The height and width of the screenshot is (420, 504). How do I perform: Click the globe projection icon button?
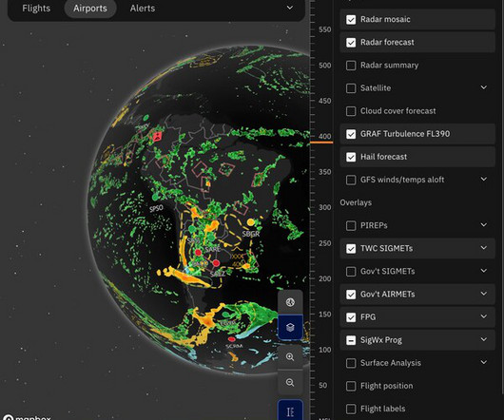pos(290,302)
